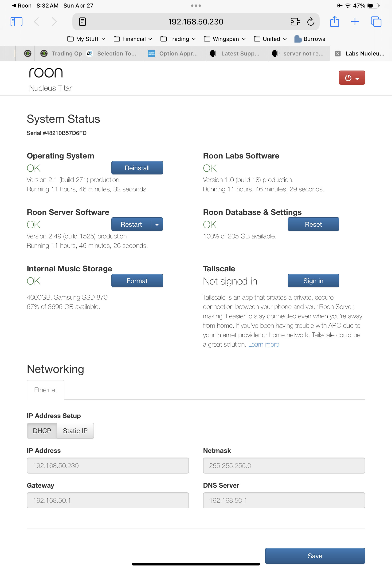Switch to the Selection To... tab
392x569 pixels.
113,54
